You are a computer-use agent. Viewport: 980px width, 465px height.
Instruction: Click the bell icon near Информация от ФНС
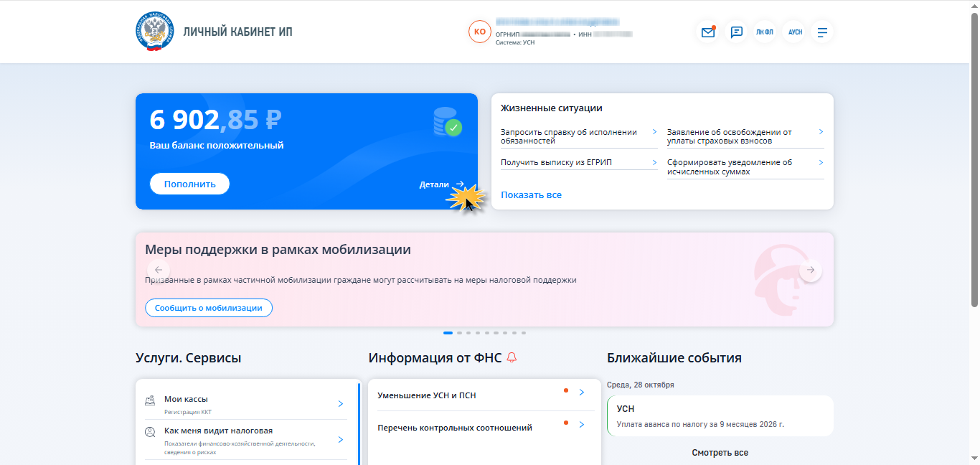(512, 357)
